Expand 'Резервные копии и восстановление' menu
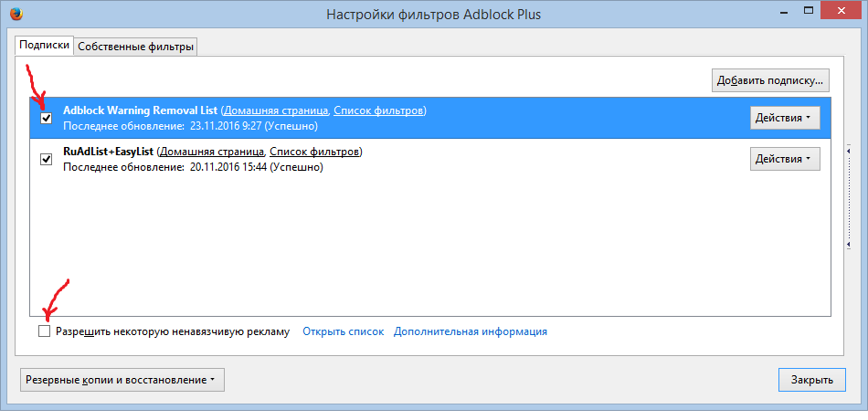 (122, 380)
